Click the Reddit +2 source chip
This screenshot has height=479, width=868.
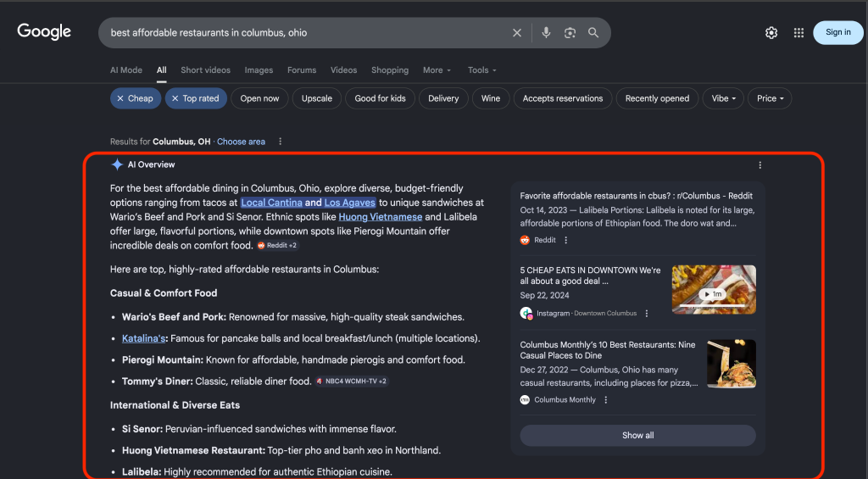click(x=277, y=245)
